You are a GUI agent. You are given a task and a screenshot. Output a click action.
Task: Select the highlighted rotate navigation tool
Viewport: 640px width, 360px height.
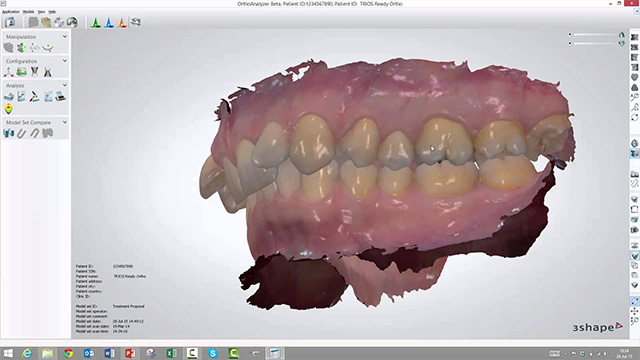634,301
